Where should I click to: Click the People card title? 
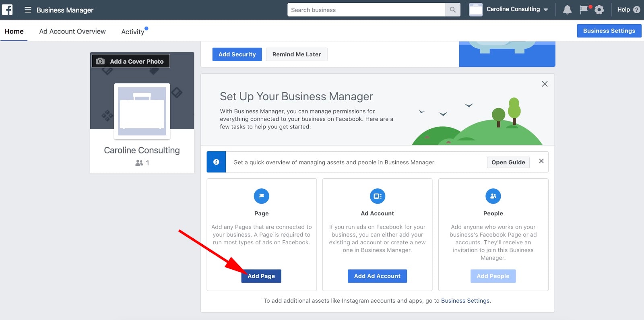493,213
